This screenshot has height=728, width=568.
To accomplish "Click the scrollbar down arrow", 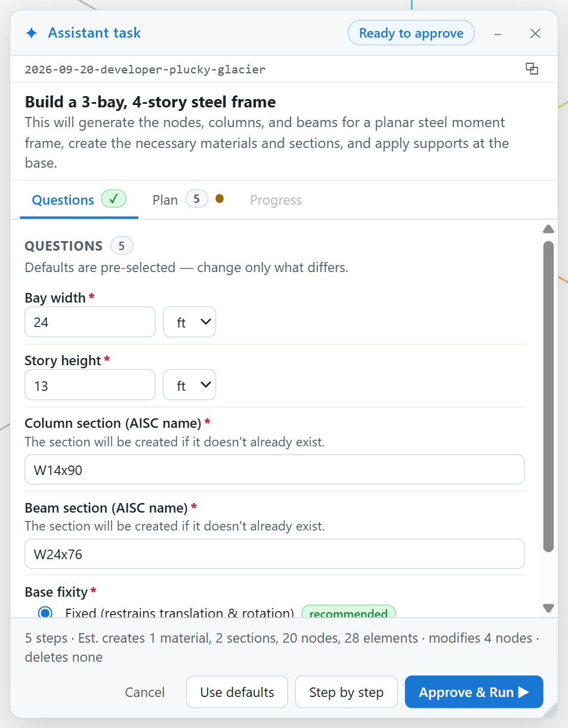I will [x=548, y=608].
